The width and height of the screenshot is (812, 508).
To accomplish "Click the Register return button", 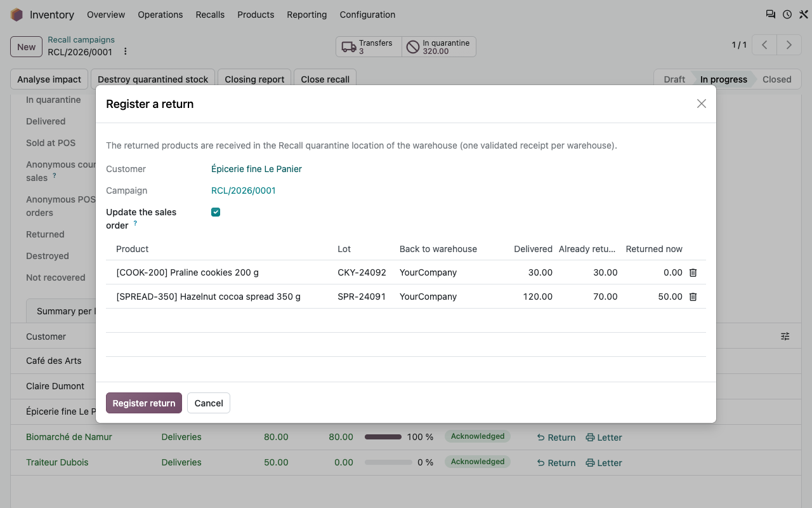I will click(x=144, y=403).
